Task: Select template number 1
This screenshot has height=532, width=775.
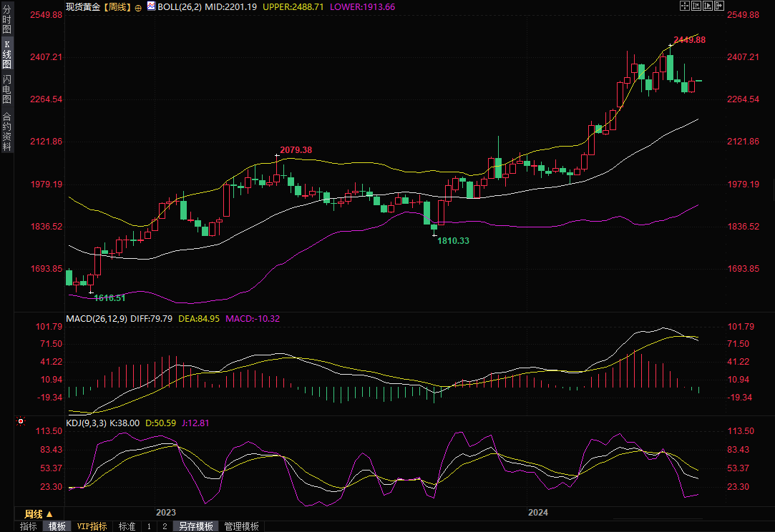Action: tap(149, 526)
